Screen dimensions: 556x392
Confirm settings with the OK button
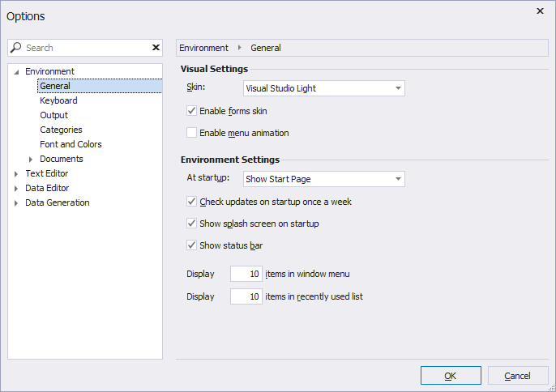coord(451,375)
